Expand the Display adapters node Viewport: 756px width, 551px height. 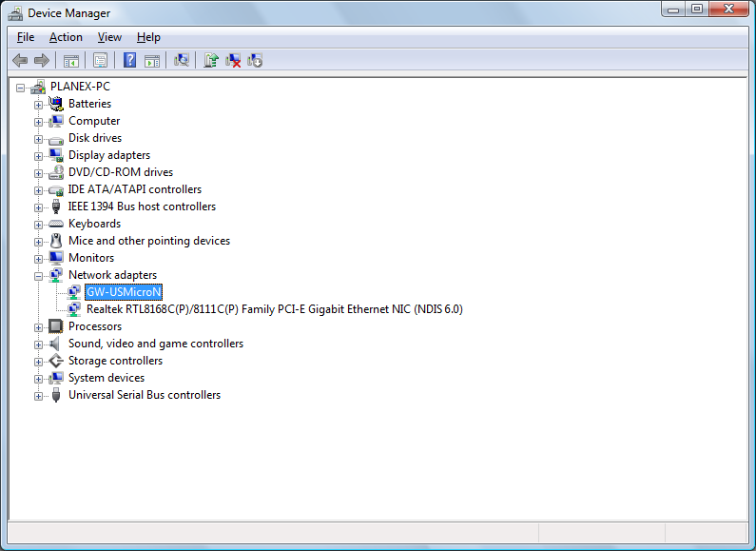point(39,155)
